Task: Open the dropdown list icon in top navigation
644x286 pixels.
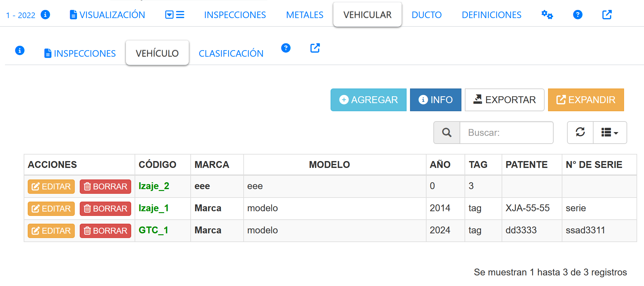Action: tap(174, 15)
